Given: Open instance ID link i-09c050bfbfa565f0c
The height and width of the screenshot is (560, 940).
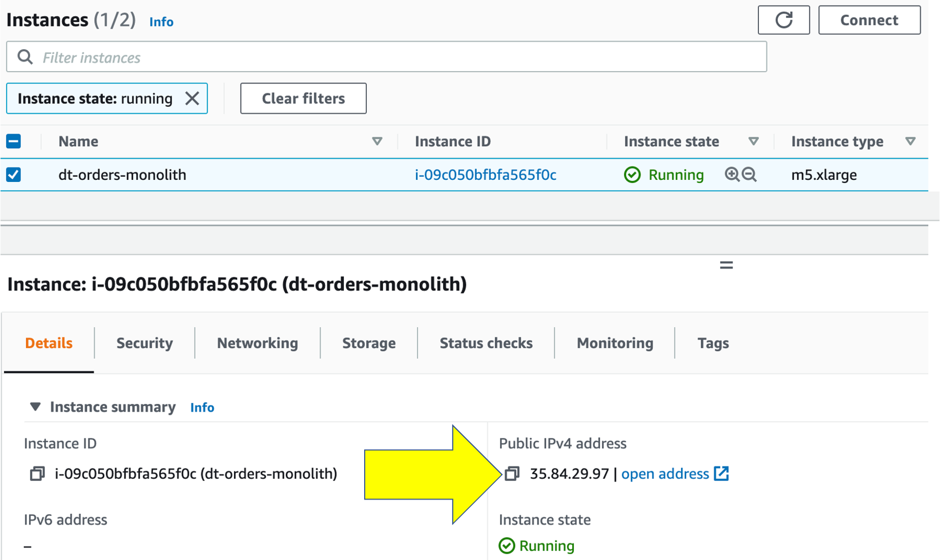Looking at the screenshot, I should tap(486, 175).
